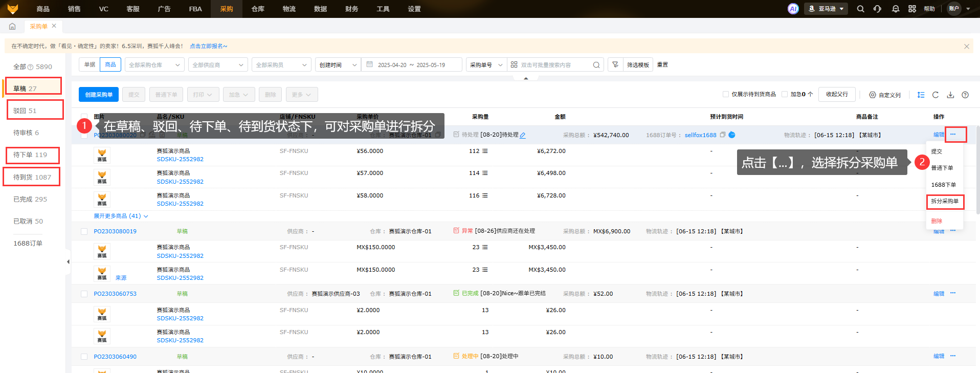Open the sellfox1688 order link

pyautogui.click(x=700, y=135)
